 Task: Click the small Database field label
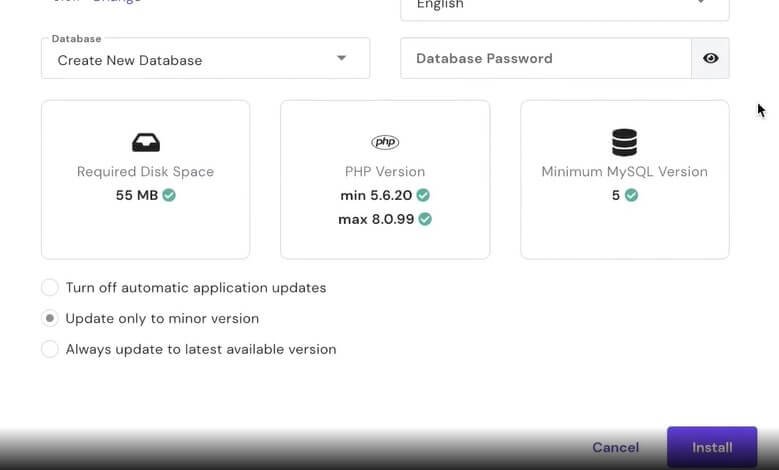pyautogui.click(x=76, y=39)
